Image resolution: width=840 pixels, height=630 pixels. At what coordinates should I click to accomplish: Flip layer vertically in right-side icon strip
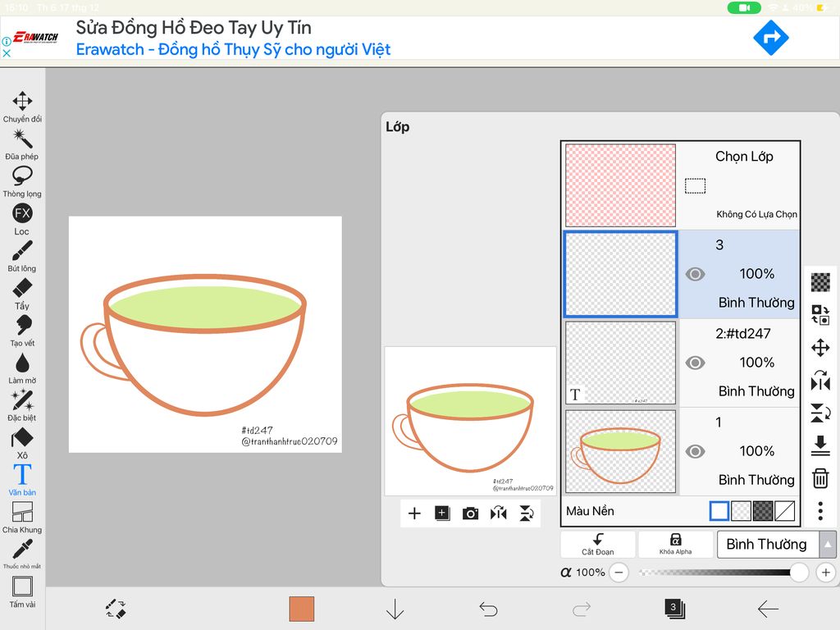click(820, 413)
